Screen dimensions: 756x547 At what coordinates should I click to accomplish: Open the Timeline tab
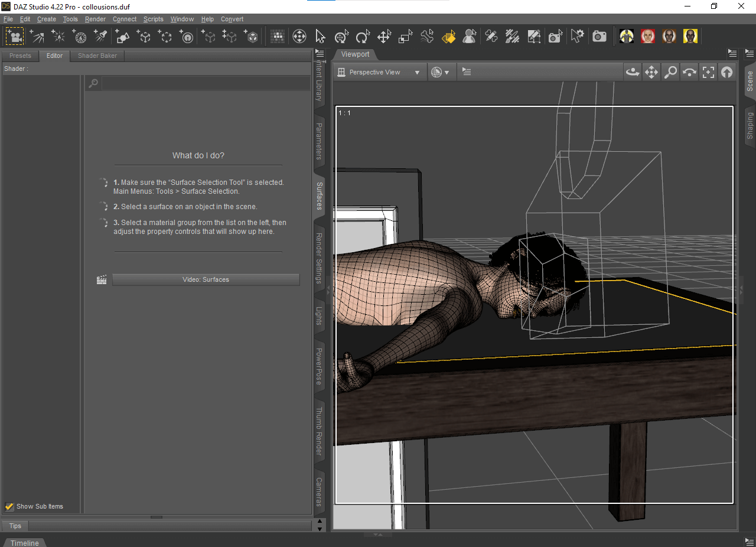[x=25, y=543]
